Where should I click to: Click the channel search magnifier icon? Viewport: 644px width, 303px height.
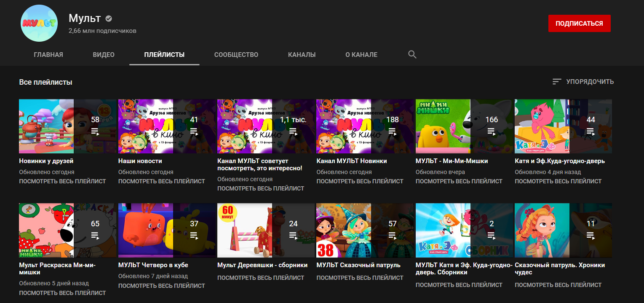pos(412,55)
